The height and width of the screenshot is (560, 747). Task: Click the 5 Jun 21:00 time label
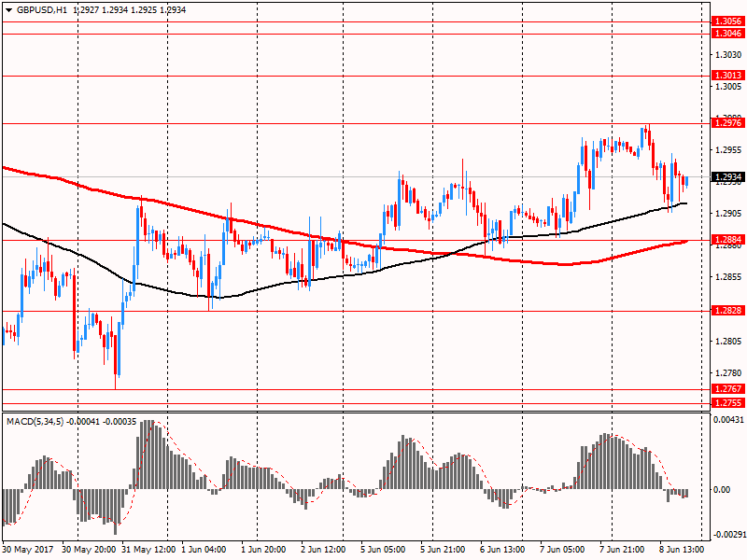coord(443,550)
